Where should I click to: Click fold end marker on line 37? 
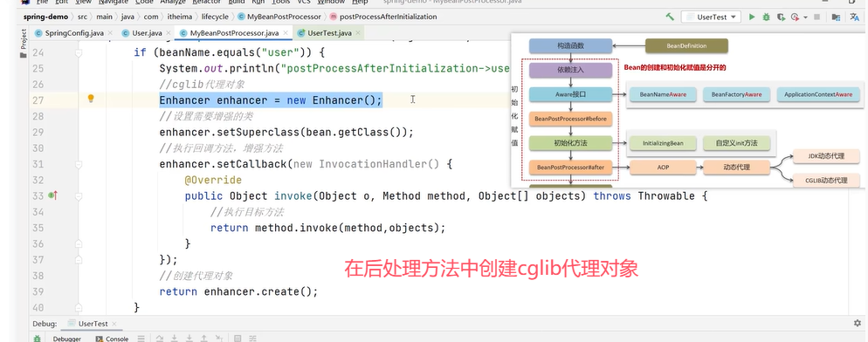(79, 259)
